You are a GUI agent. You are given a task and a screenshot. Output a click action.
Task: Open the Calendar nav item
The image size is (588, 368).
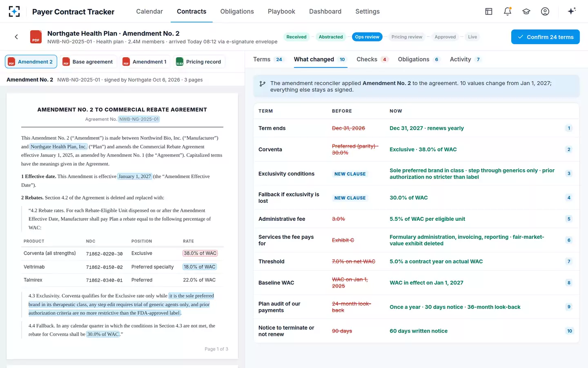(x=149, y=11)
